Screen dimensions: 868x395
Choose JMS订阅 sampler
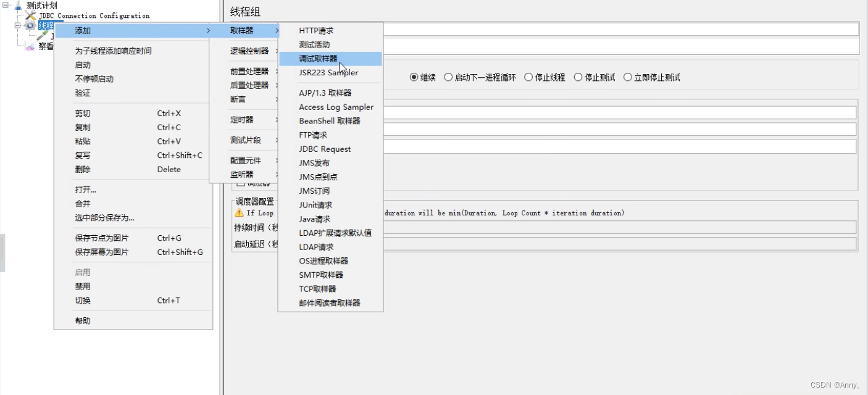[x=330, y=191]
